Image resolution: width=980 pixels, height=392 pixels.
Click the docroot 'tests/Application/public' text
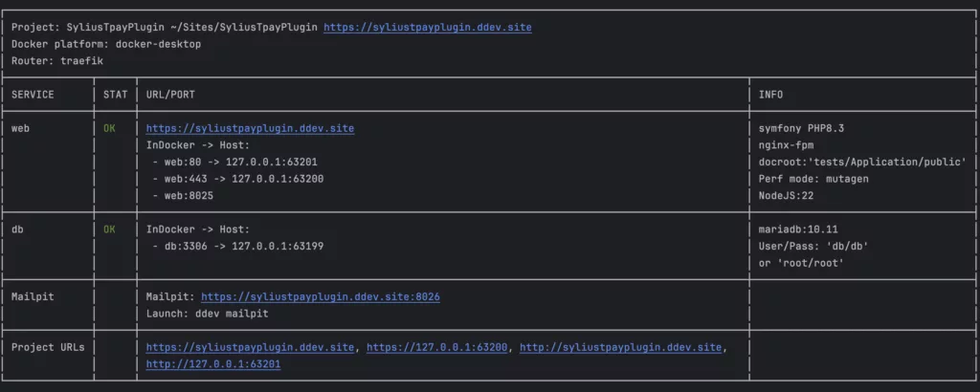click(862, 163)
